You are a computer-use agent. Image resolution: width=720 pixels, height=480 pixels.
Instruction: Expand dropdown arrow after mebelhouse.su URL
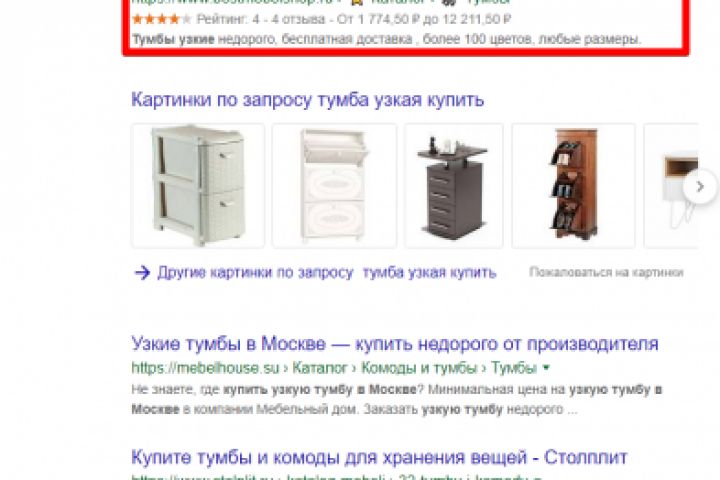point(546,367)
